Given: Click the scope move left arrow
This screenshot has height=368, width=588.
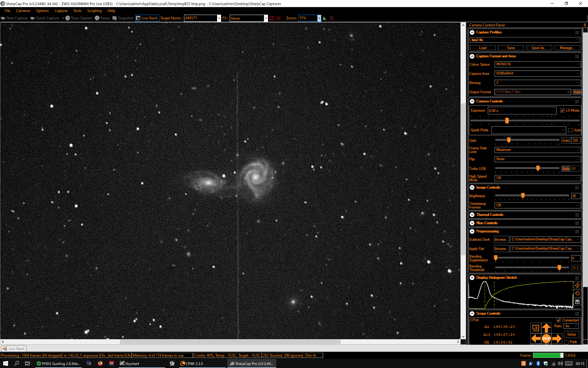Looking at the screenshot, I should pos(536,339).
